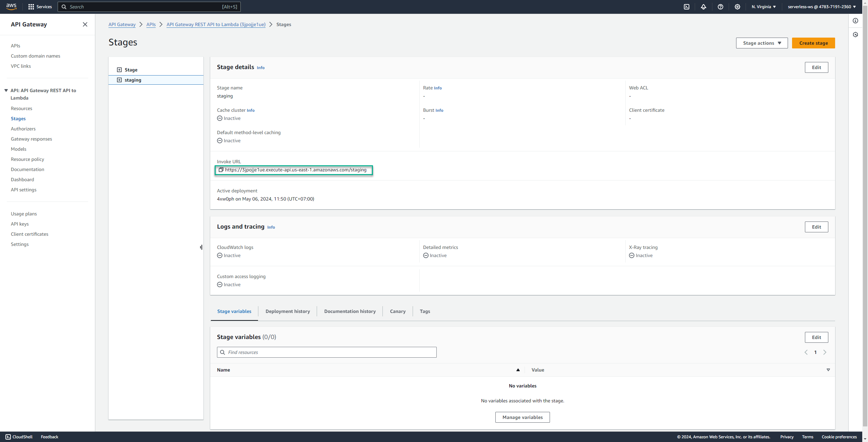Open the serverless-ws account dropdown
Viewport: 868px width, 442px height.
822,6
